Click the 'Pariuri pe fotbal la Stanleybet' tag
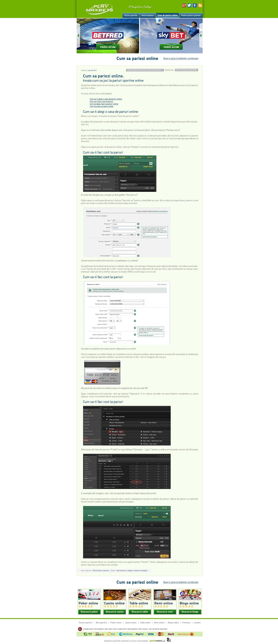The image size is (278, 644). [x=186, y=70]
